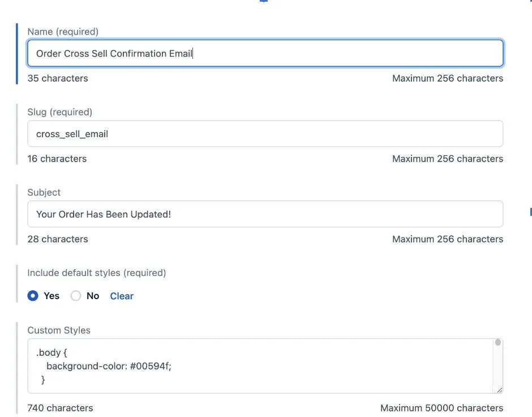This screenshot has width=532, height=417.
Task: Click the 'Custom Styles' label
Action: click(x=59, y=330)
